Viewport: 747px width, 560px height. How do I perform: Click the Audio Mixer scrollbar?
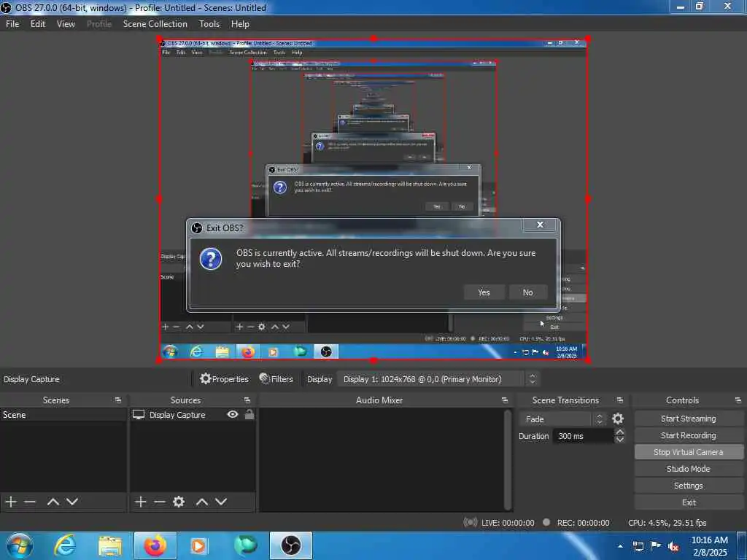[x=508, y=459]
